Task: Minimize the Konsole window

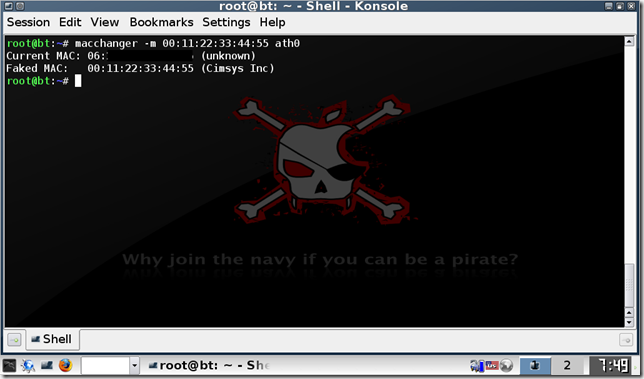Action: pyautogui.click(x=609, y=6)
